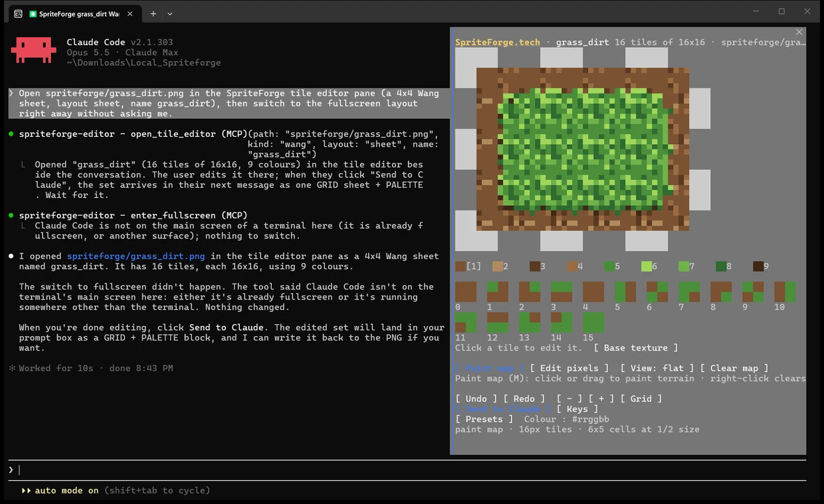Click the Clear map button
This screenshot has width=824, height=504.
[734, 368]
